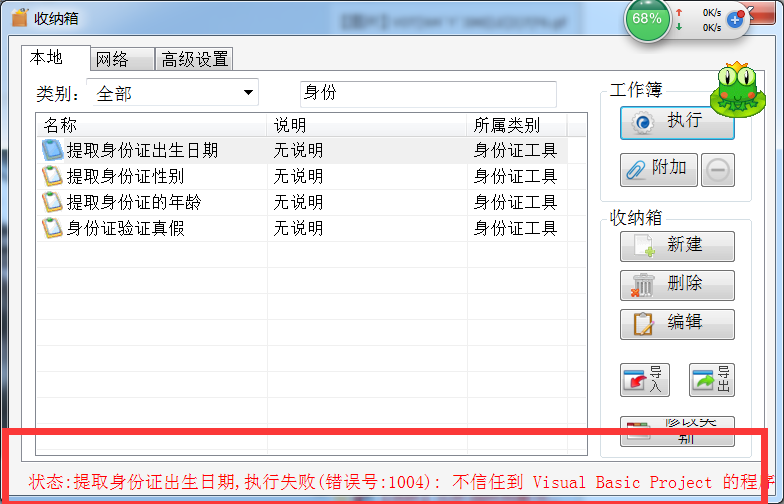784x504 pixels.
Task: Click the search field containing 身份
Action: coord(427,94)
